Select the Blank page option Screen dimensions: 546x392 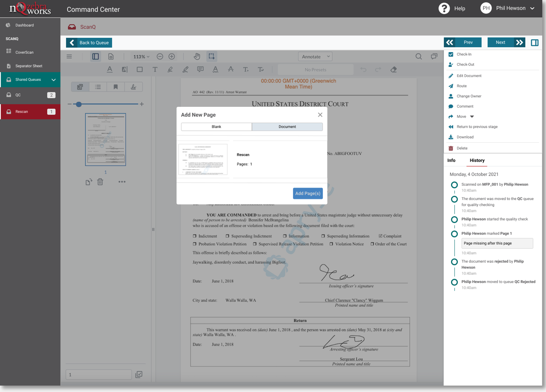216,127
